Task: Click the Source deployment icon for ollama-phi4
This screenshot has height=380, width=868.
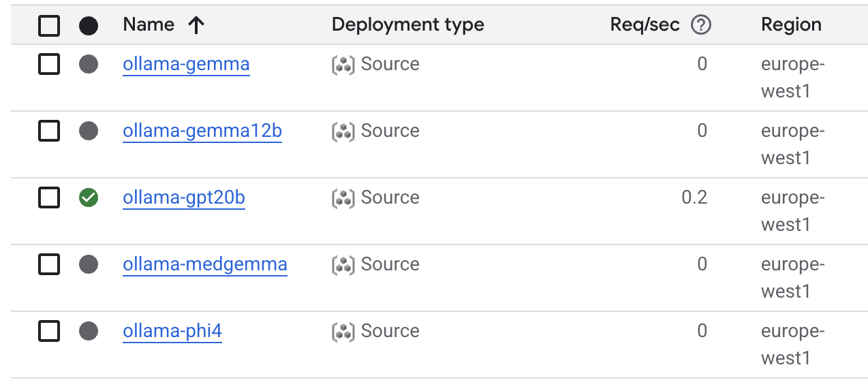Action: pos(343,331)
